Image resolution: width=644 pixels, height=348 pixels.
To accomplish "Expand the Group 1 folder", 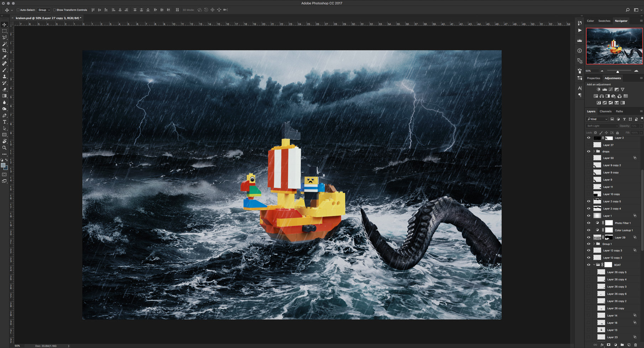I will click(x=594, y=244).
